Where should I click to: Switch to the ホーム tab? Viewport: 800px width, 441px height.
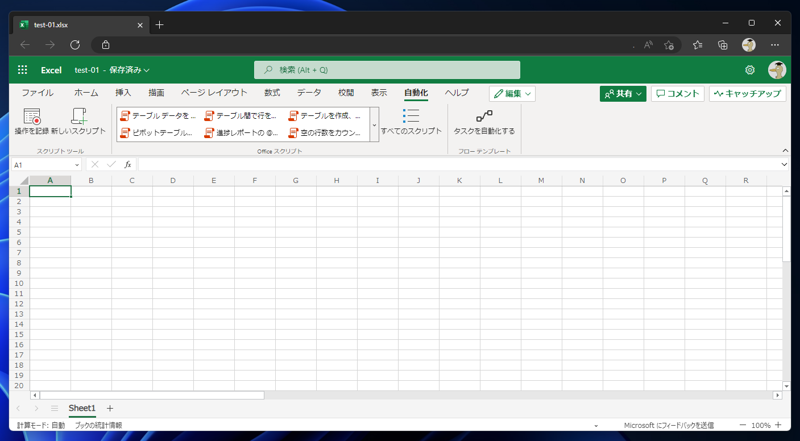tap(86, 92)
